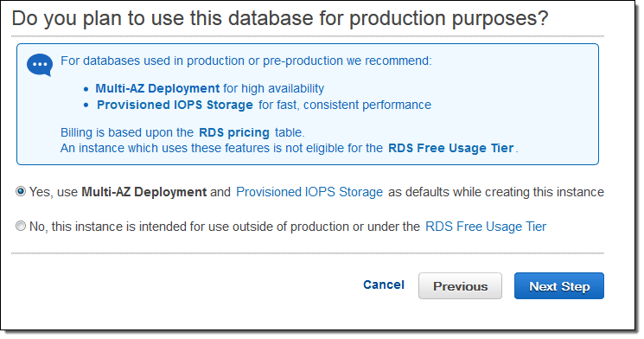644x339 pixels.
Task: Go back with the Previous button
Action: click(460, 286)
